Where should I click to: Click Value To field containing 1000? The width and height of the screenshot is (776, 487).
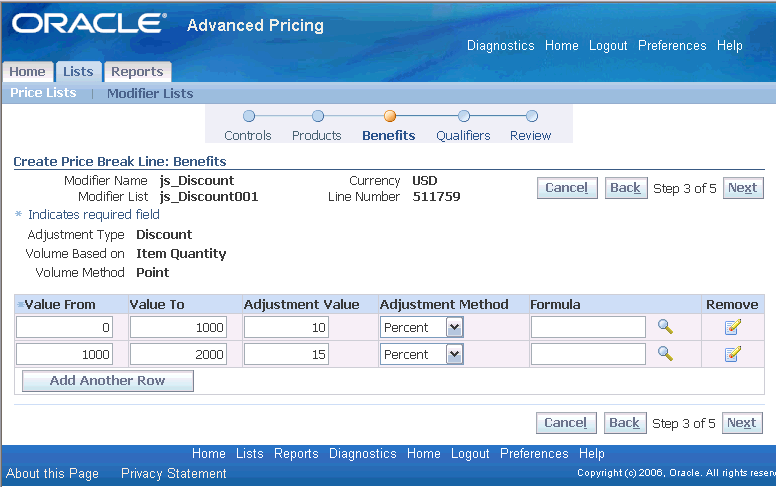[178, 327]
